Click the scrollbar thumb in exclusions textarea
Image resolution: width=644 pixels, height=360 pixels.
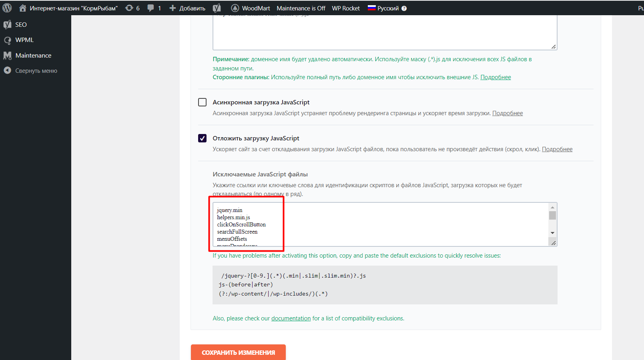tap(552, 216)
